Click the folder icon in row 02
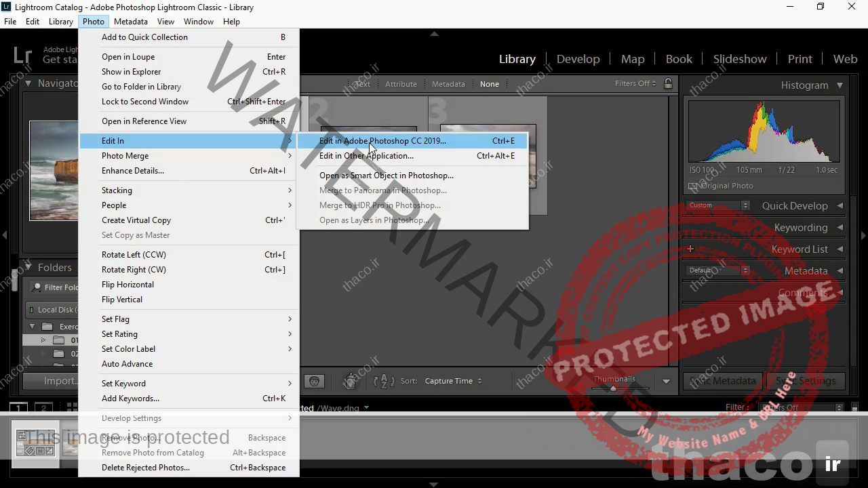 (59, 354)
